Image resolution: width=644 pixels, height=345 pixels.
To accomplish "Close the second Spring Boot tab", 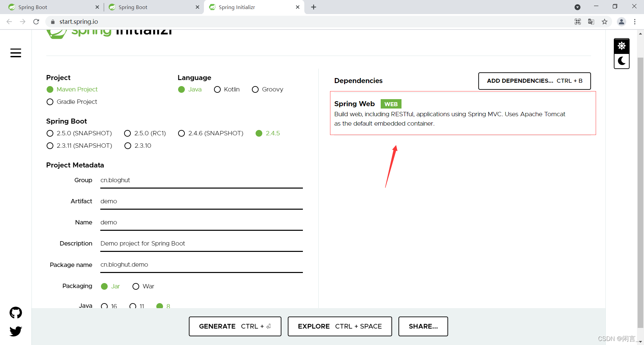I will point(198,7).
